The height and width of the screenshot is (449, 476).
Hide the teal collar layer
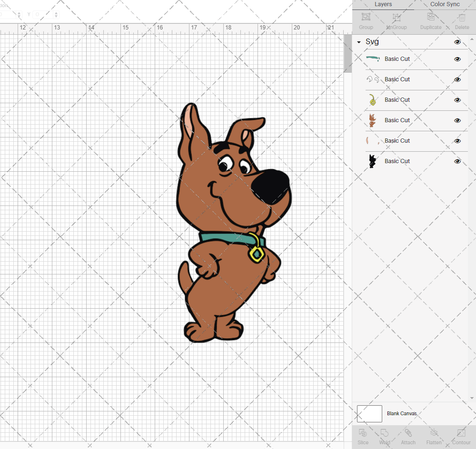click(x=457, y=59)
